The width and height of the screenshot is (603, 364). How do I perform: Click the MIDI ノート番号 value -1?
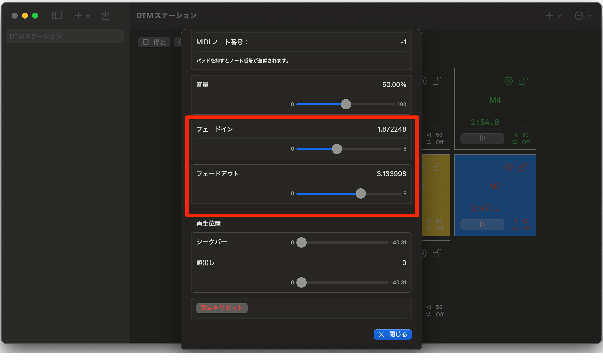tap(403, 42)
